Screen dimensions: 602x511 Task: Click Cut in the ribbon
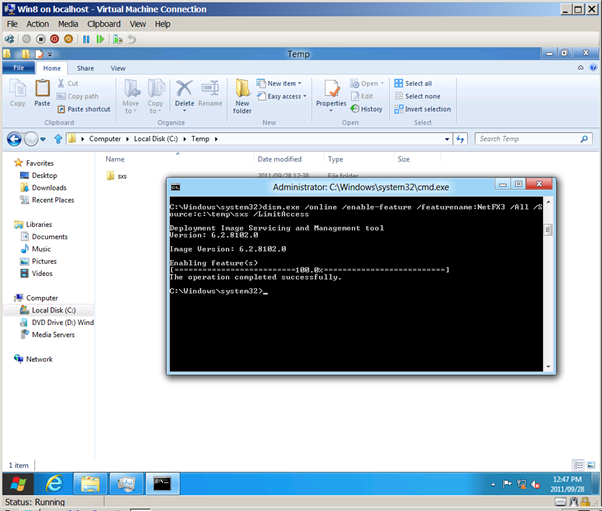click(x=68, y=83)
